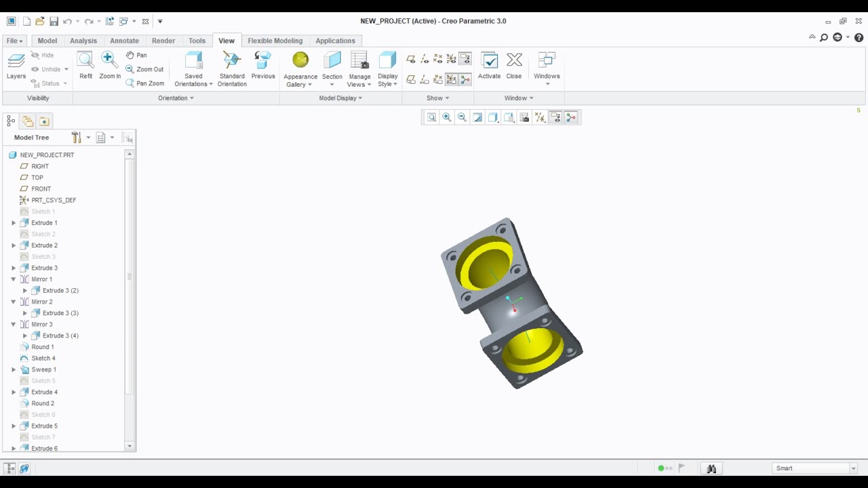Expand the Sweep 1 tree node
Image resolution: width=868 pixels, height=488 pixels.
[14, 369]
